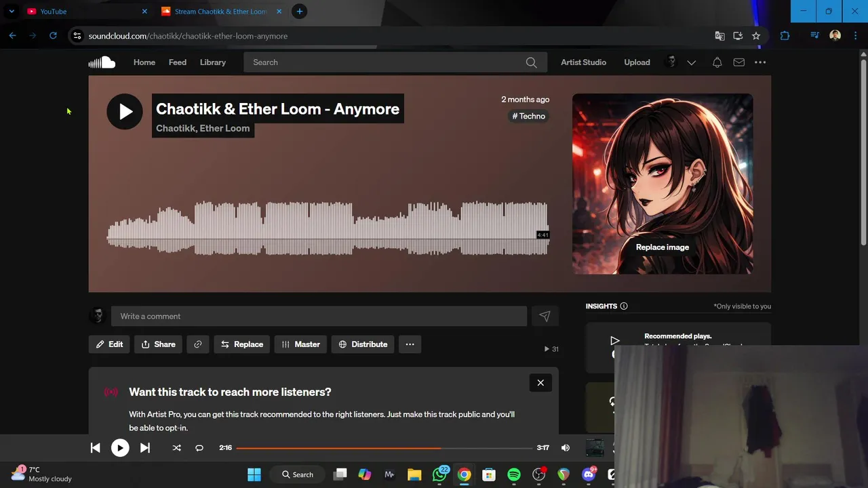Open the Chaotikk, Ether Loom artist link

(x=203, y=128)
